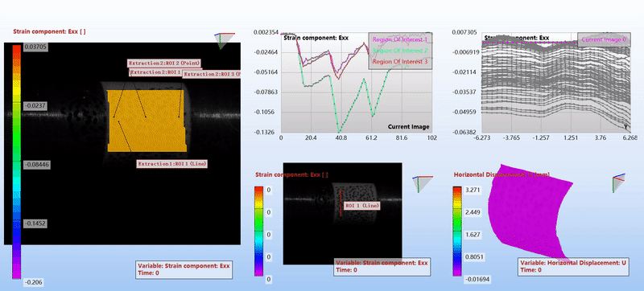Click color bar value -0.0237
The image size is (644, 291).
pyautogui.click(x=35, y=106)
